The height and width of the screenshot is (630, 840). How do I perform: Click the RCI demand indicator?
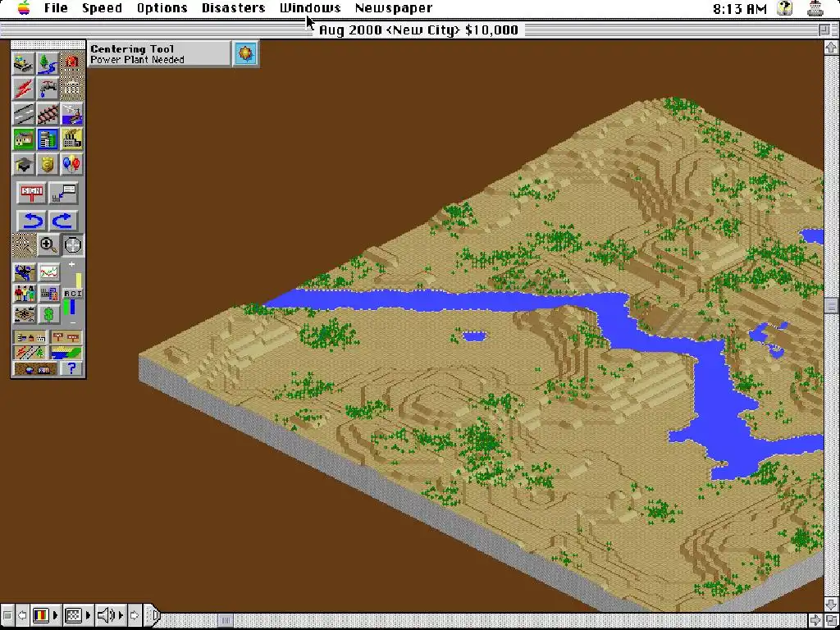click(72, 294)
